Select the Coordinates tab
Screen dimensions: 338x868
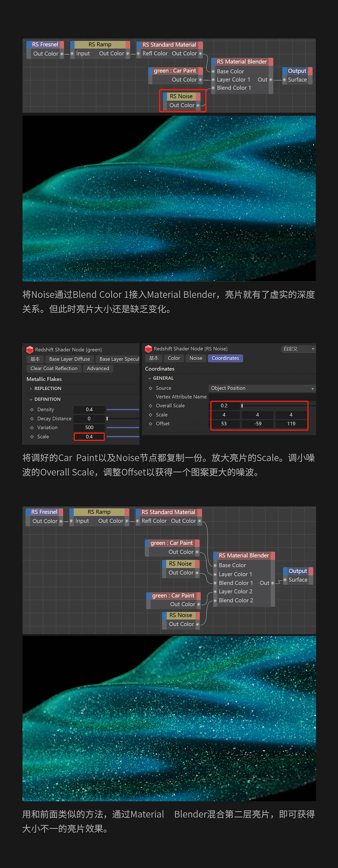pyautogui.click(x=225, y=358)
